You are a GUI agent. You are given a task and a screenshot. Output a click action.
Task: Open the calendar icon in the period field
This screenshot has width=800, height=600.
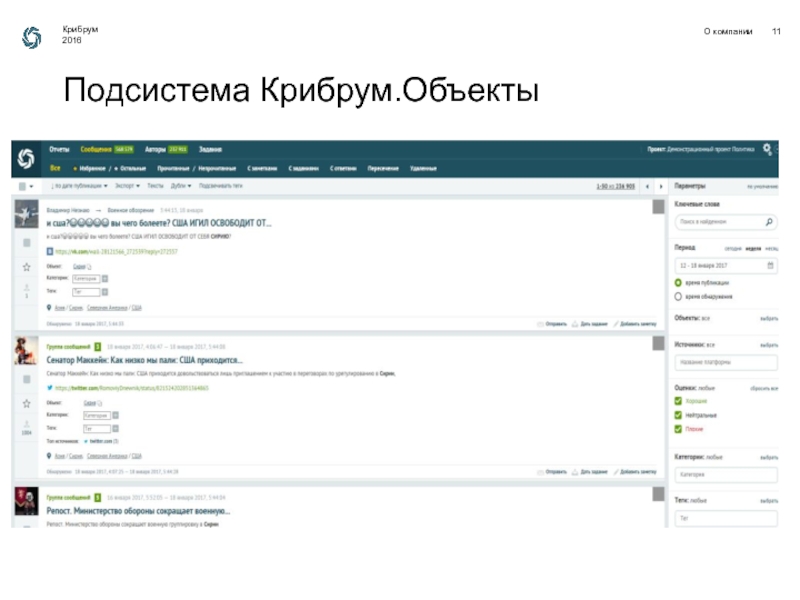coord(769,265)
